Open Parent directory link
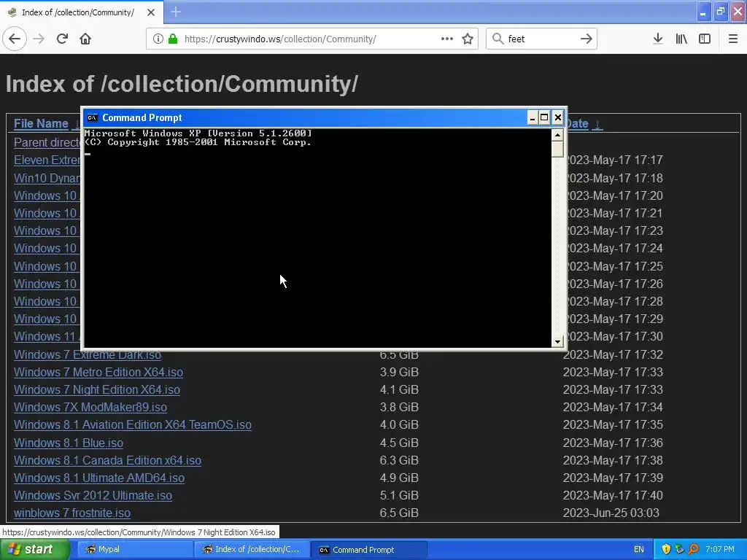This screenshot has height=560, width=747. click(47, 142)
